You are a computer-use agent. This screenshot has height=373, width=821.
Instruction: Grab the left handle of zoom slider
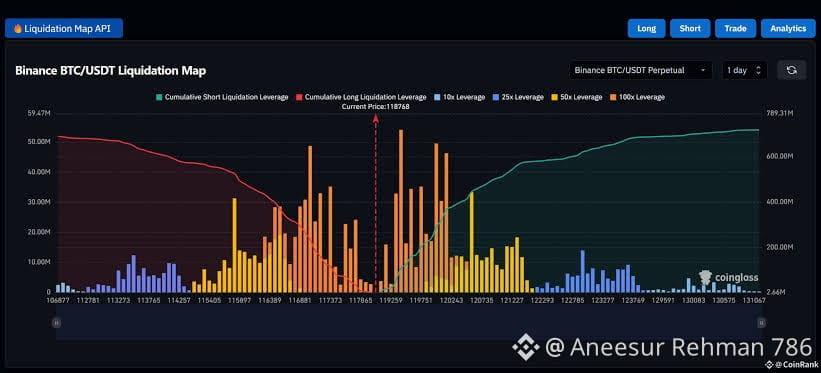tap(57, 322)
